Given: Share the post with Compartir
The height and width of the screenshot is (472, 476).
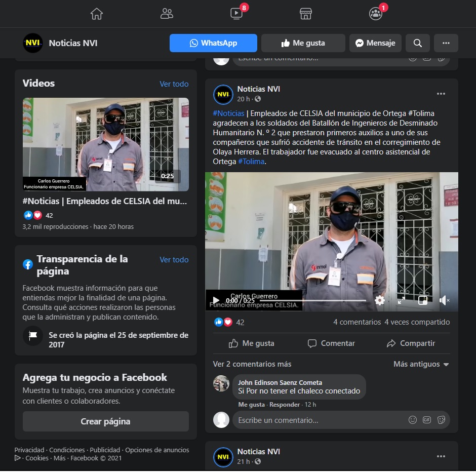Looking at the screenshot, I should pyautogui.click(x=411, y=343).
